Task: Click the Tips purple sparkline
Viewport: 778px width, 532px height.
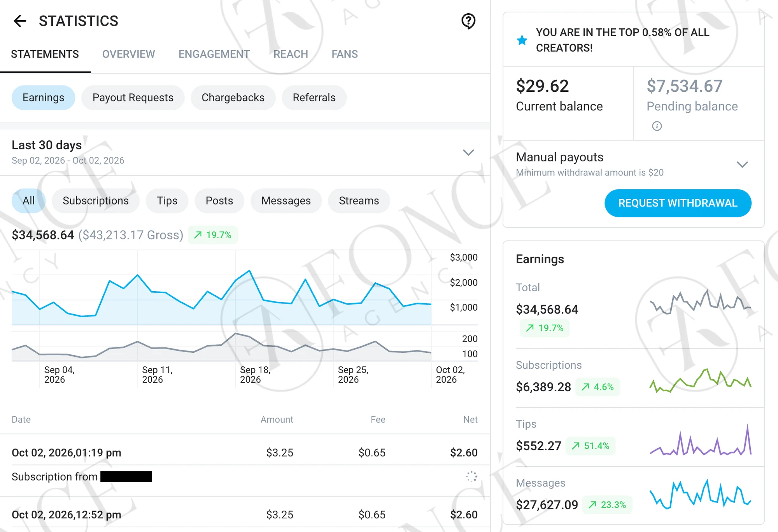Action: (700, 439)
